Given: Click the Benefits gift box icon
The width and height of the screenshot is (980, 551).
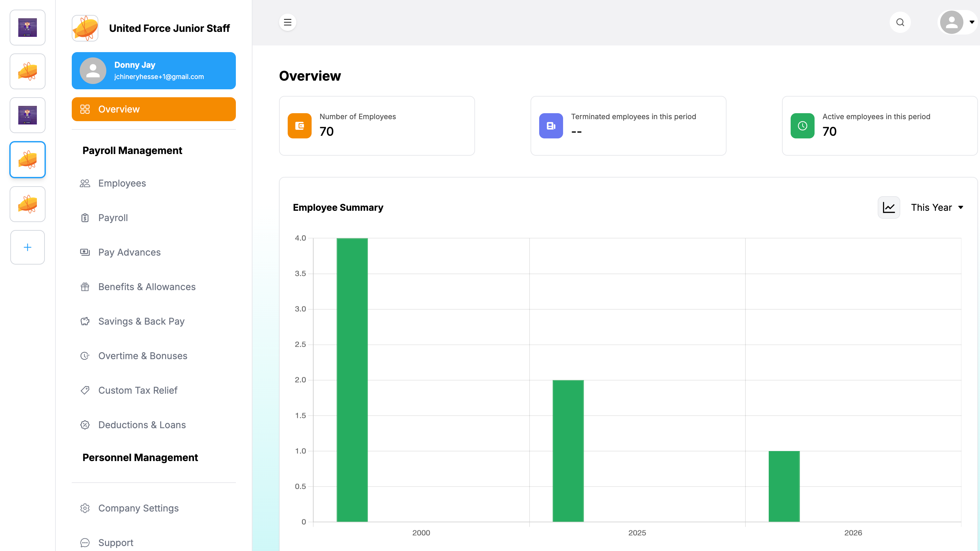Looking at the screenshot, I should 85,287.
